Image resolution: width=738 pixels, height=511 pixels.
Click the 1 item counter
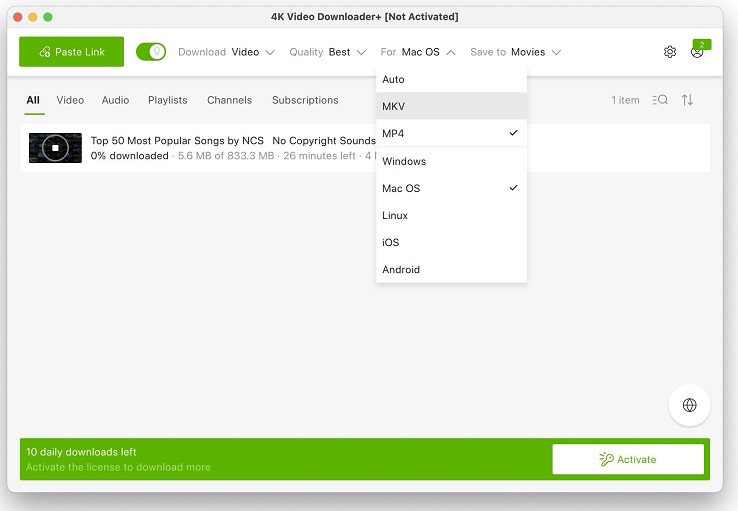coord(625,100)
